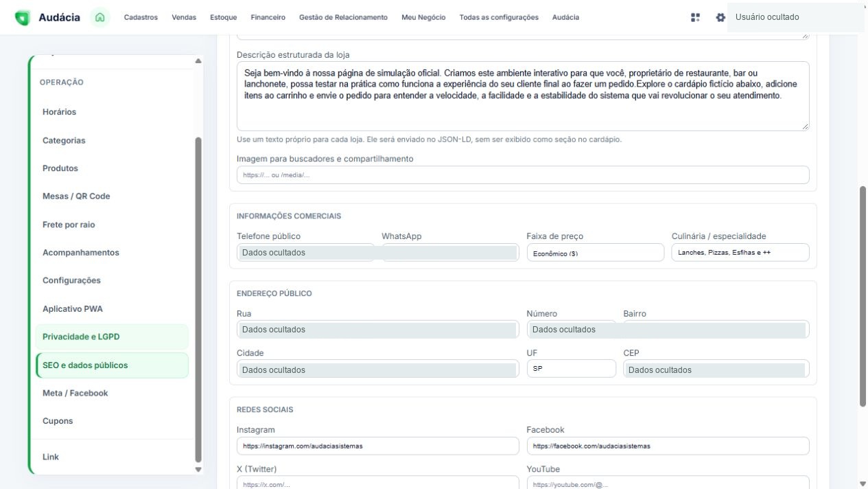Go to home via the house icon
The height and width of the screenshot is (489, 868).
(100, 17)
